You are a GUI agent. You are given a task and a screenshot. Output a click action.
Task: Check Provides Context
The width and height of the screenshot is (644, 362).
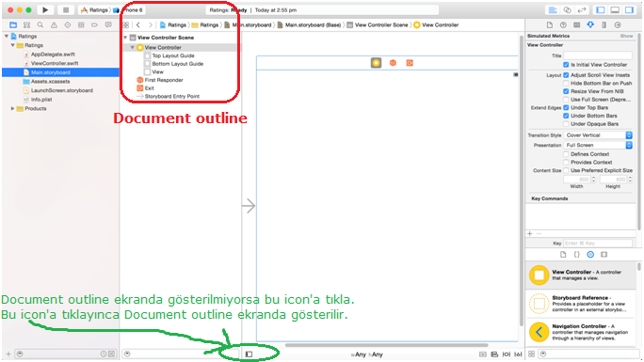tap(566, 163)
